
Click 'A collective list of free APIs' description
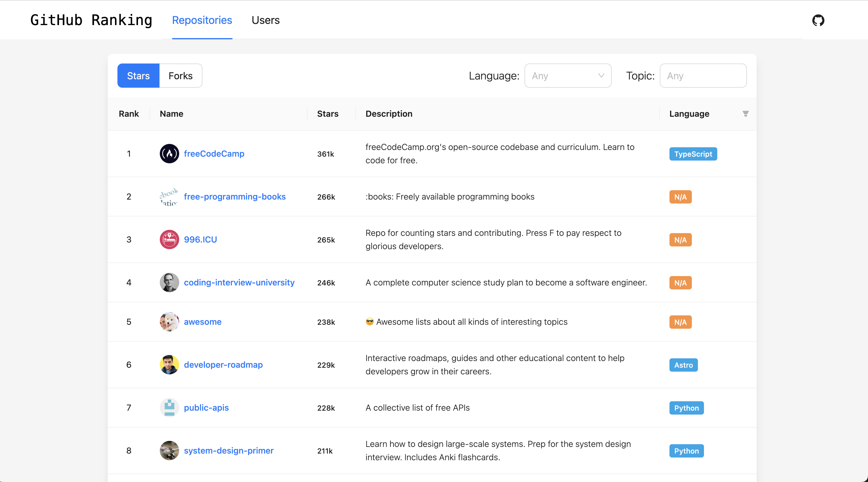(417, 408)
